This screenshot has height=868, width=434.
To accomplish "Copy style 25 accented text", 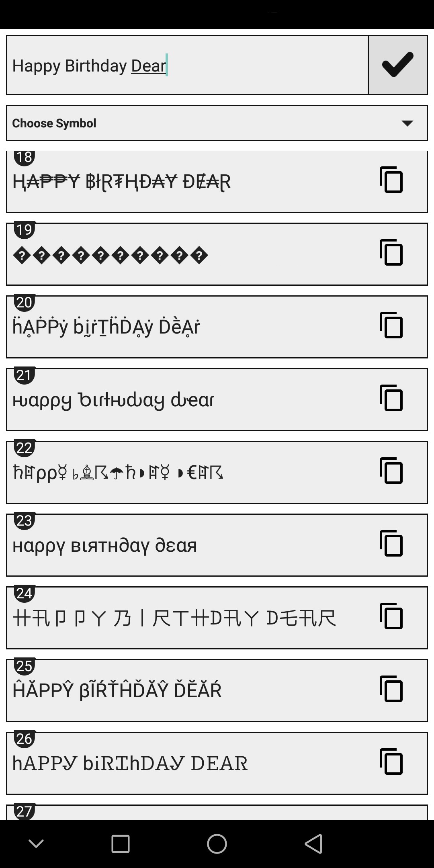I will pos(391,689).
